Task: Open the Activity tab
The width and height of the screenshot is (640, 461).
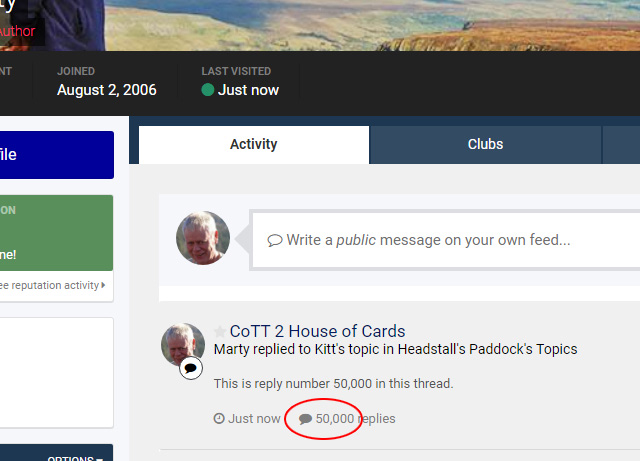Action: click(x=254, y=145)
